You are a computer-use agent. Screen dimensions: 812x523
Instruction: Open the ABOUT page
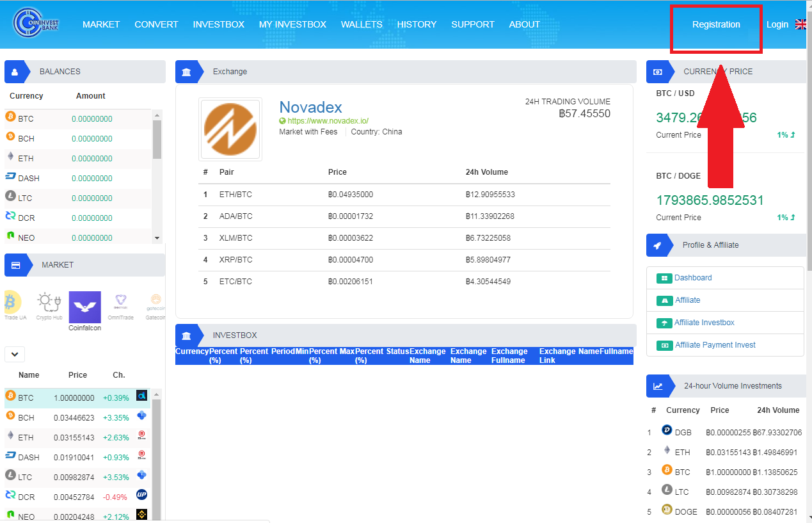click(x=525, y=24)
